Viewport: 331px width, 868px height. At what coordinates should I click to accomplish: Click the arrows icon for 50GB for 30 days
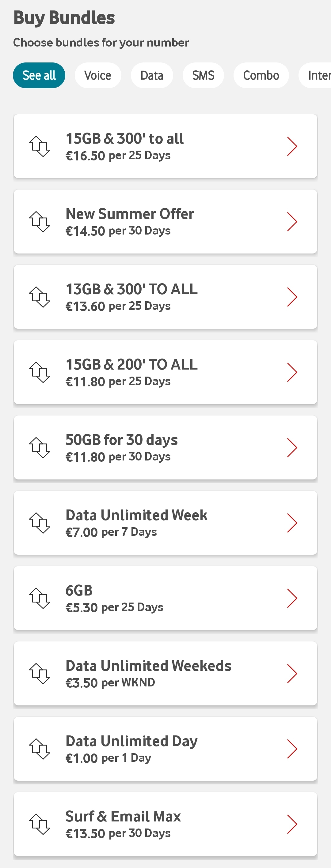[x=40, y=448]
